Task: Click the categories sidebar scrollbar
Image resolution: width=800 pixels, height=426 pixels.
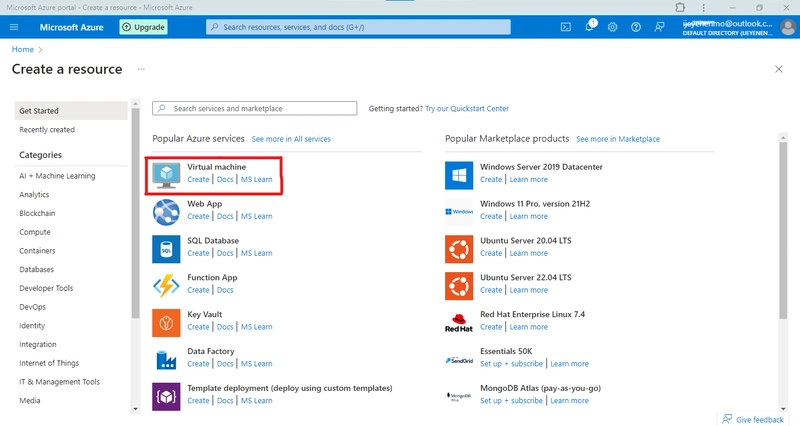Action: coord(135,213)
